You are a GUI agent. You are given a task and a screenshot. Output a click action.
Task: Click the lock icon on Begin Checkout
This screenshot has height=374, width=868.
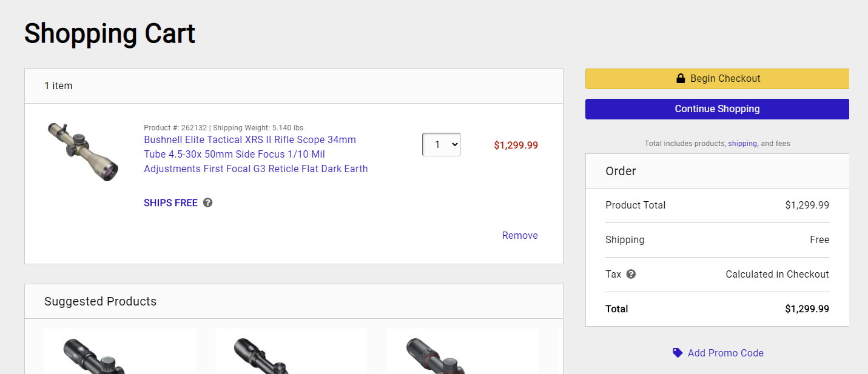681,78
